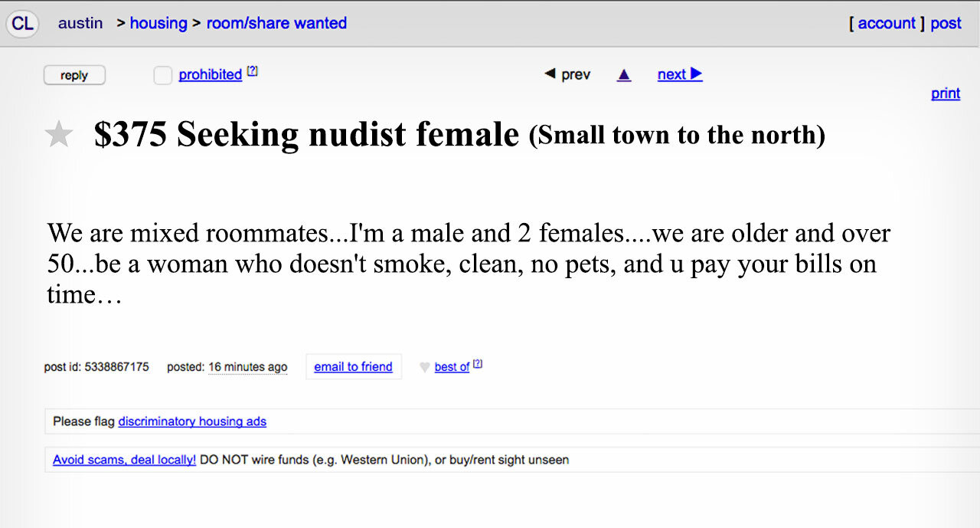Click the CL logo

[22, 23]
